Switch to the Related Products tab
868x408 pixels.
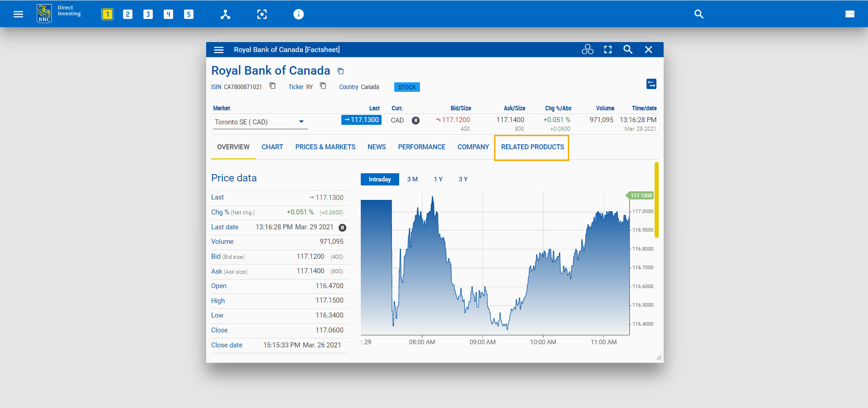coord(532,147)
